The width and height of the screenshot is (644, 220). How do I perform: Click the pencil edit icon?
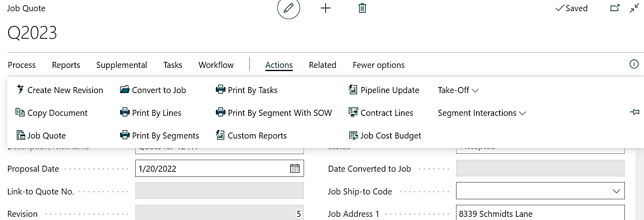point(288,8)
